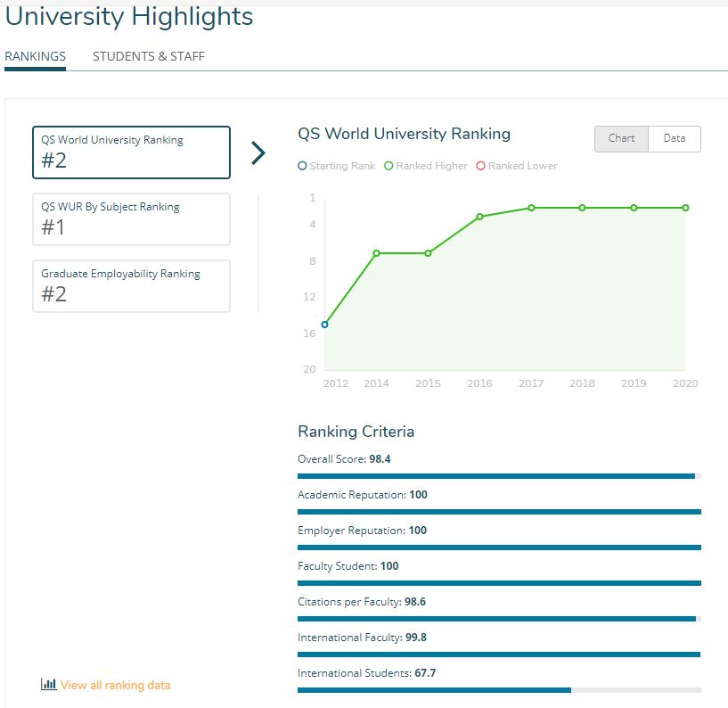
Task: Switch to Chart view
Action: pos(621,138)
